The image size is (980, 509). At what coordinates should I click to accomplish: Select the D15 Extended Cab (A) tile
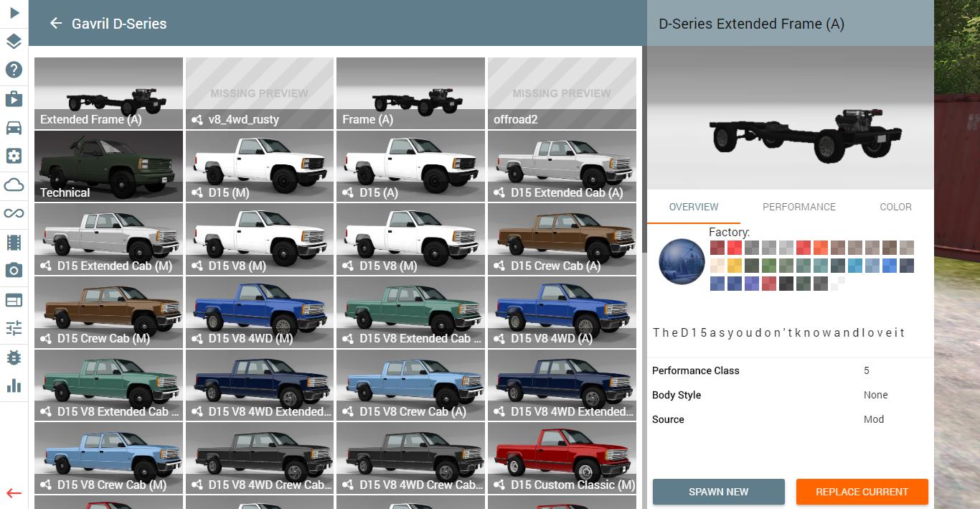point(562,166)
